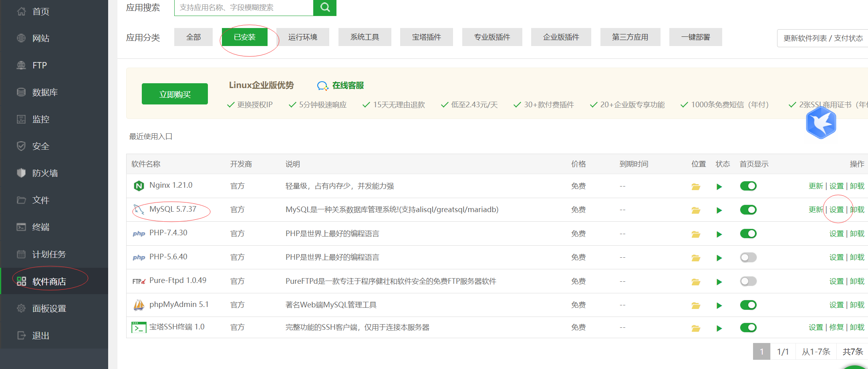Select the 第三方应用 category tab
This screenshot has height=369, width=868.
click(x=630, y=37)
